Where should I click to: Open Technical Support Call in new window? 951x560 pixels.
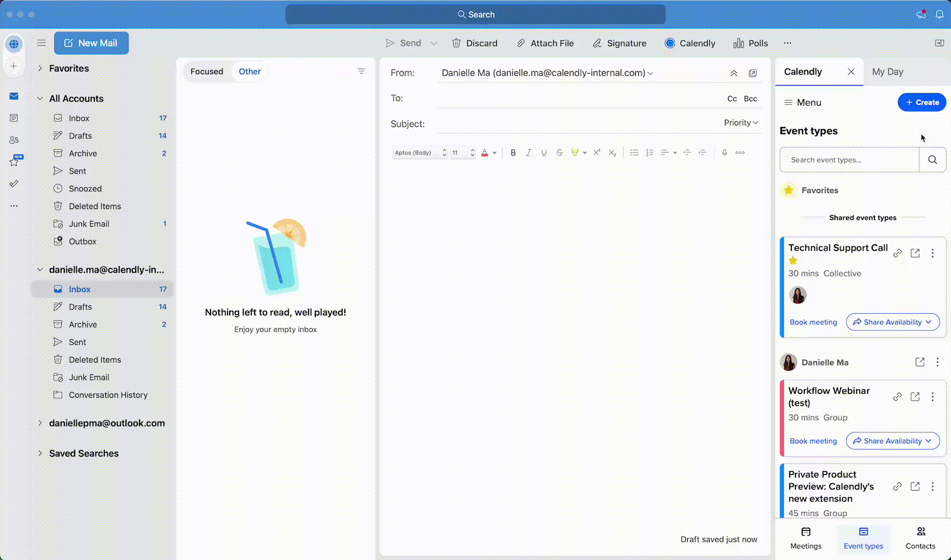[x=915, y=253]
